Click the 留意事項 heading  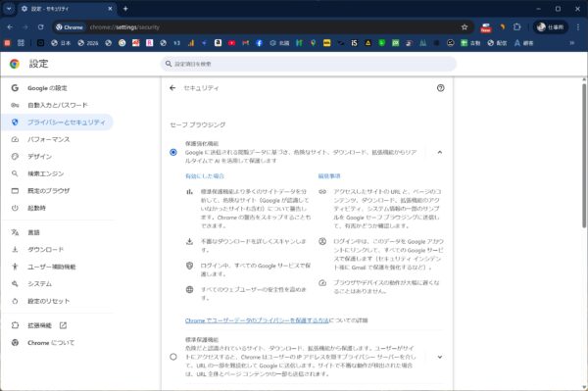pos(329,175)
